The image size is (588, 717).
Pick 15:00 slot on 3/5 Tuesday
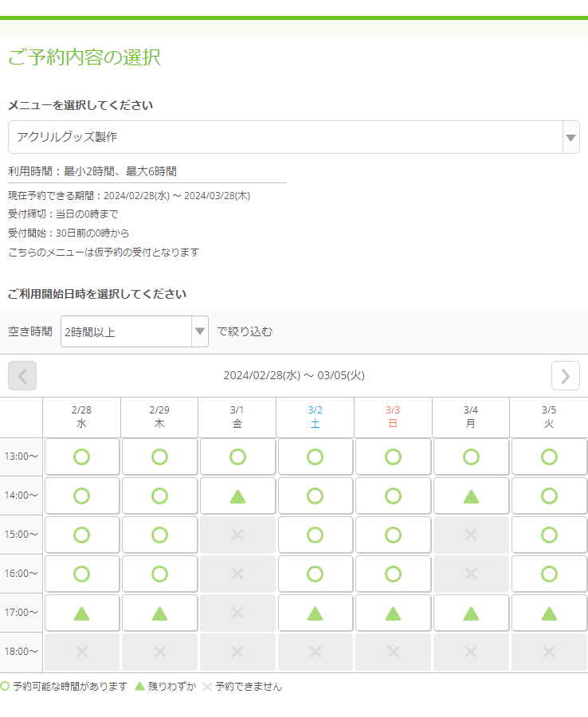tap(549, 535)
